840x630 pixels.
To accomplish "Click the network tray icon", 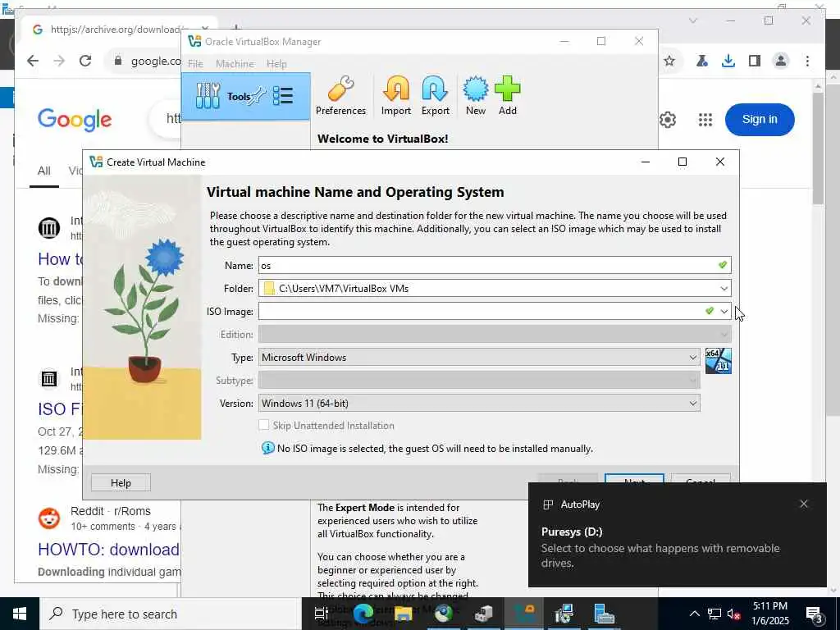I will pyautogui.click(x=714, y=614).
